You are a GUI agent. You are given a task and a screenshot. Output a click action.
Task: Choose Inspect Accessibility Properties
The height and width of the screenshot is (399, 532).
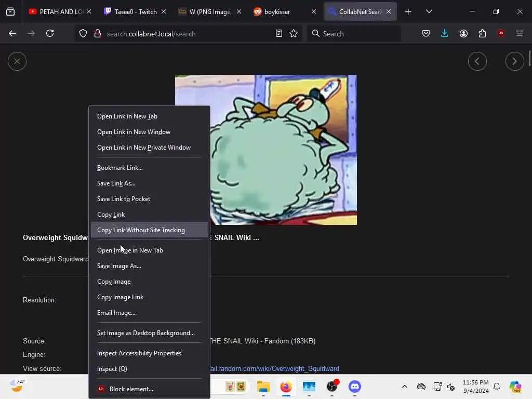(x=149, y=353)
